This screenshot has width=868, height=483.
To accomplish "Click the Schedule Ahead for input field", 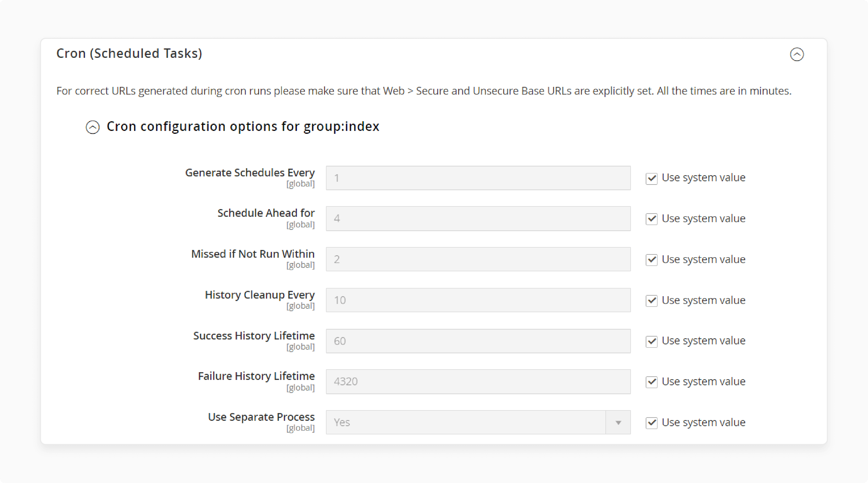I will coord(478,219).
